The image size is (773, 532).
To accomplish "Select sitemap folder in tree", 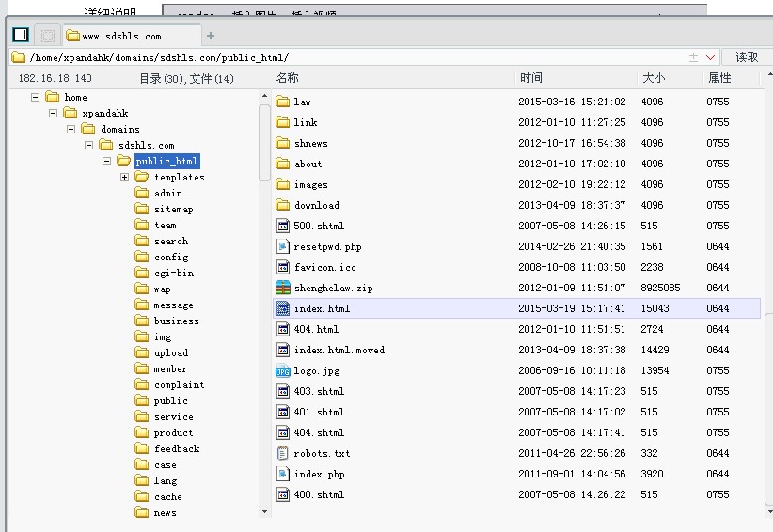I will click(x=174, y=209).
